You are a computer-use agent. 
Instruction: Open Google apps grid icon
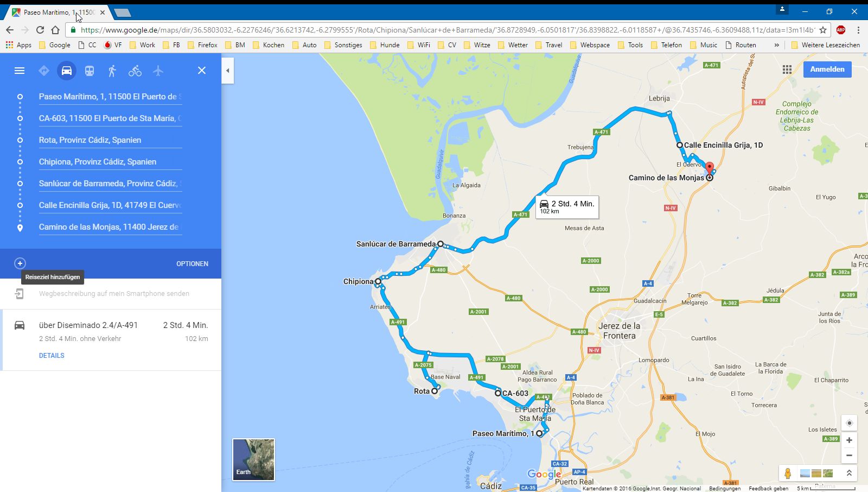(x=787, y=70)
